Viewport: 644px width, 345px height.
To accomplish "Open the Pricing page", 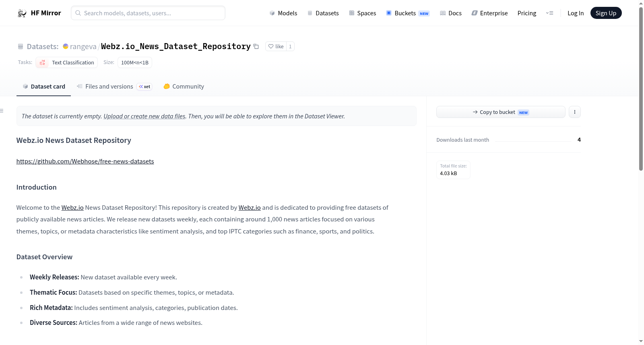I will [x=527, y=13].
